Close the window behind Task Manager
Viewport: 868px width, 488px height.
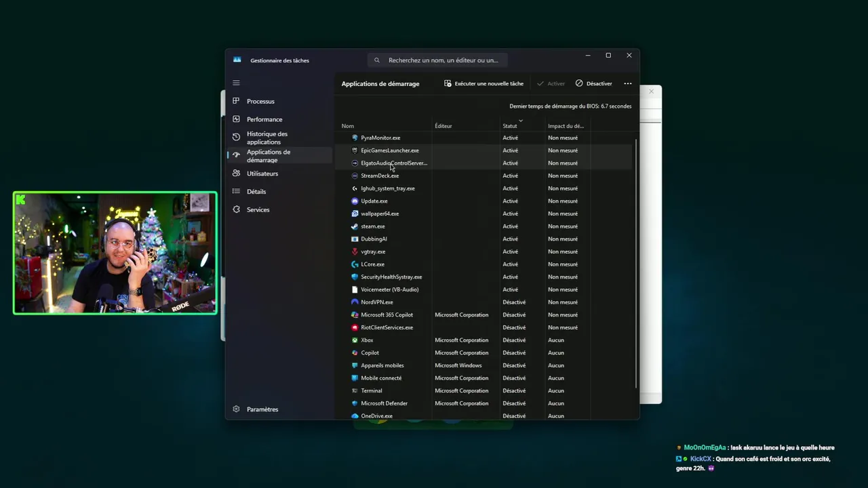[x=651, y=91]
